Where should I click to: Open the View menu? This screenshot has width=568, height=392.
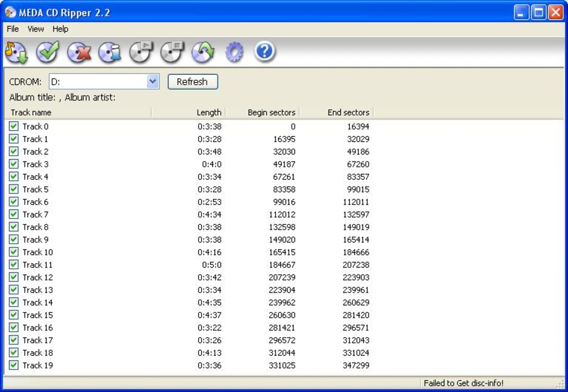[x=35, y=28]
